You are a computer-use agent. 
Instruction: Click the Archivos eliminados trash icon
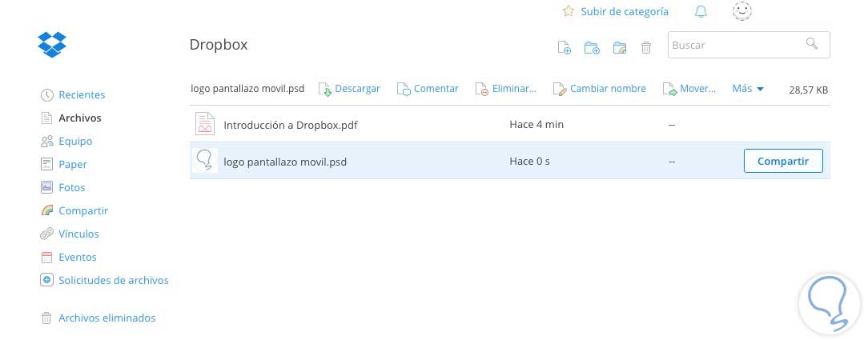coord(47,318)
